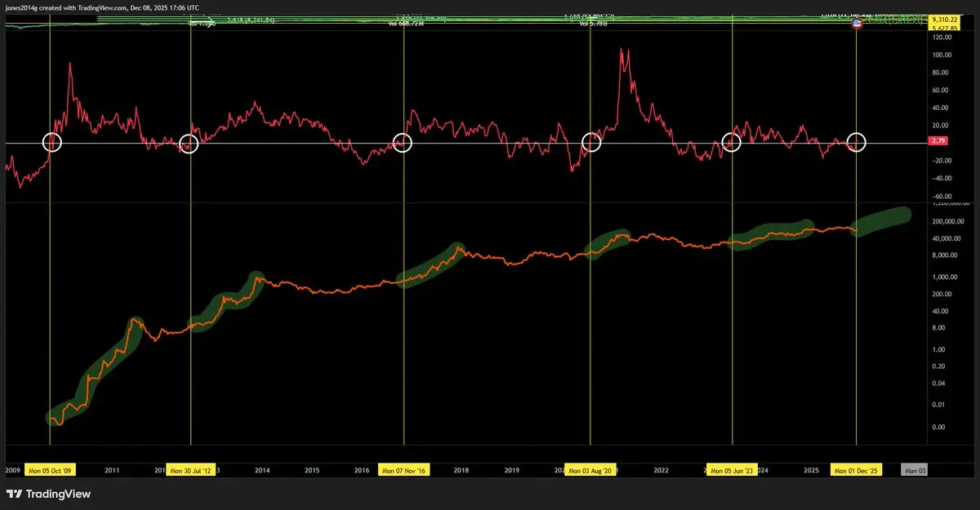Viewport: 980px width, 510px height.
Task: Click the 2014 year label on time axis
Action: [262, 471]
